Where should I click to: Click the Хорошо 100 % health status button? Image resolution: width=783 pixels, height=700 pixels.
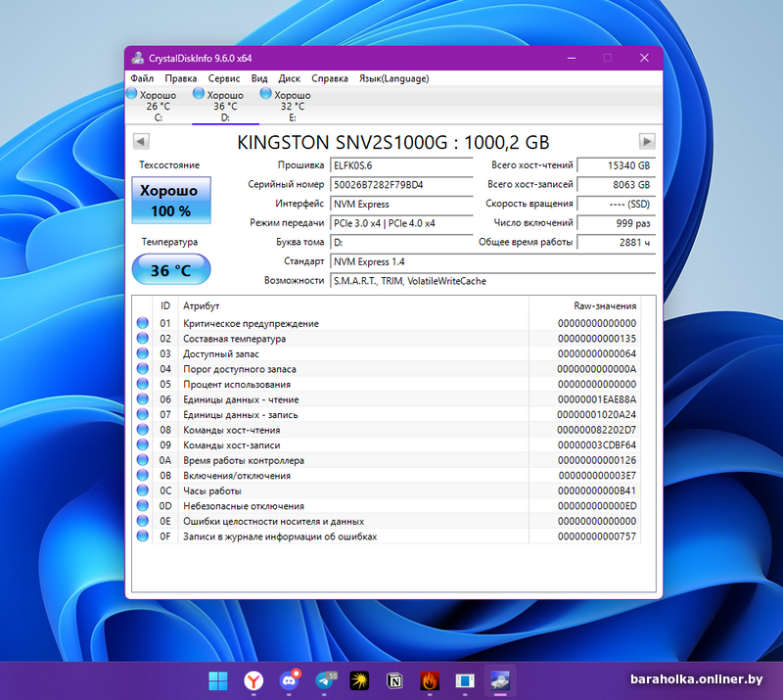pos(170,201)
